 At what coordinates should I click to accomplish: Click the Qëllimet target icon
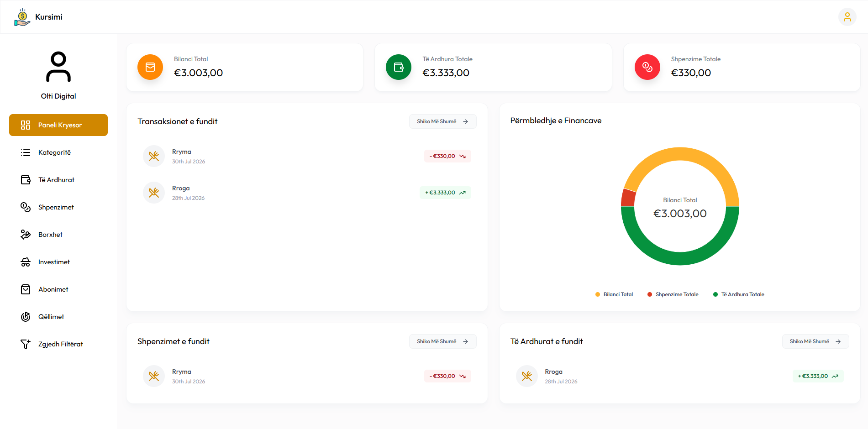26,317
